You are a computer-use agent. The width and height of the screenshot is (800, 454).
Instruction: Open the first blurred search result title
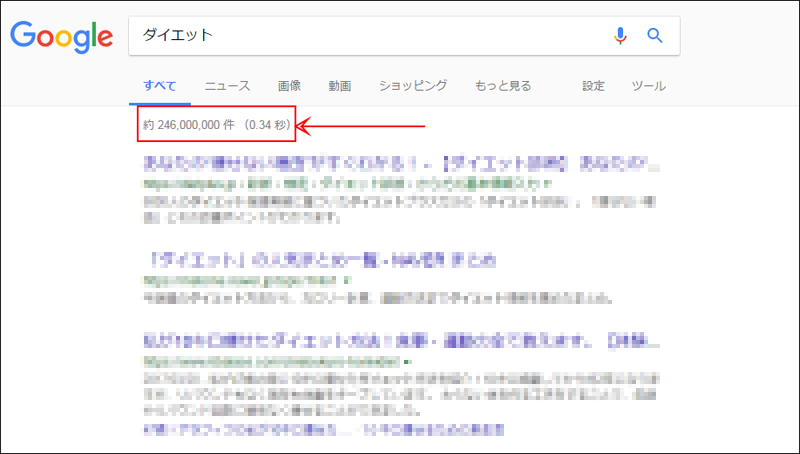402,164
